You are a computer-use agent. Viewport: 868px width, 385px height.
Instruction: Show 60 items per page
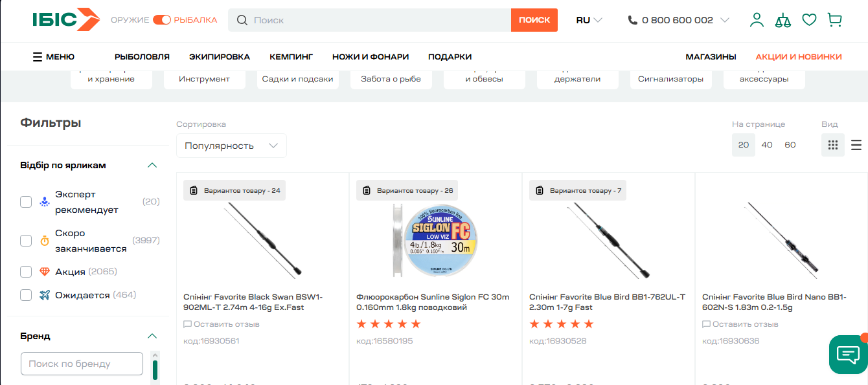(x=790, y=145)
